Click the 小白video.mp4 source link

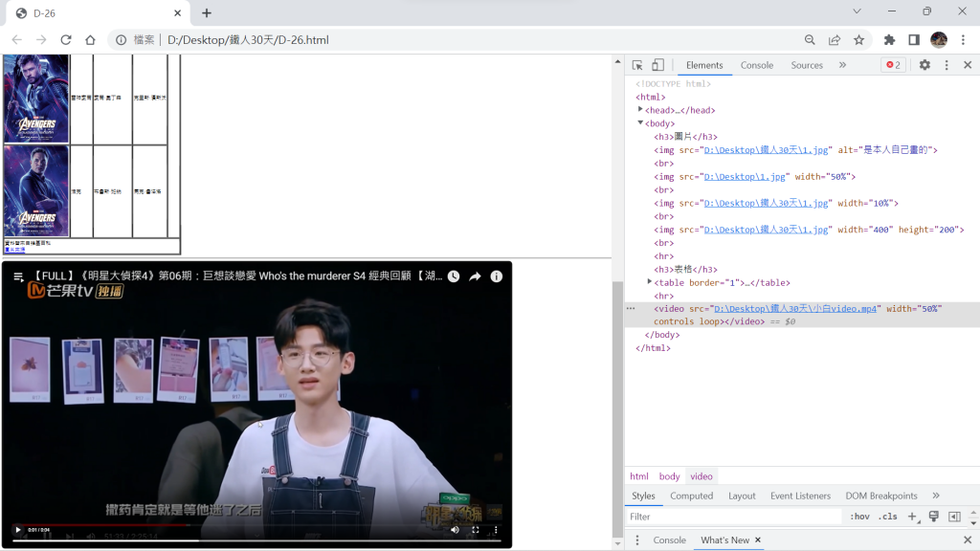[795, 309]
